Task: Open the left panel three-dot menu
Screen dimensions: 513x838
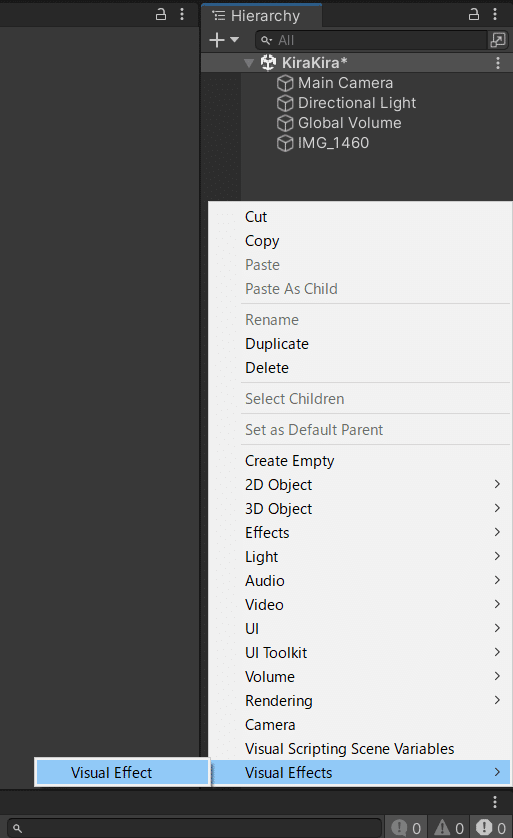Action: coord(182,14)
